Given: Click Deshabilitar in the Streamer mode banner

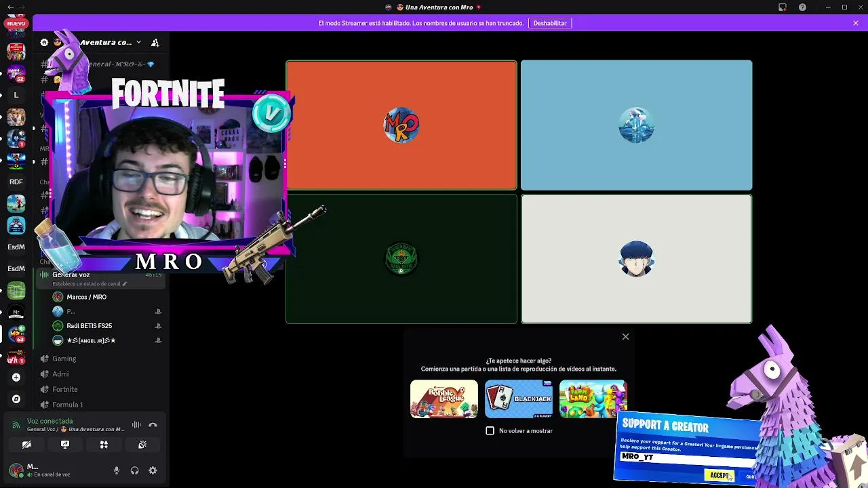Looking at the screenshot, I should pos(550,23).
